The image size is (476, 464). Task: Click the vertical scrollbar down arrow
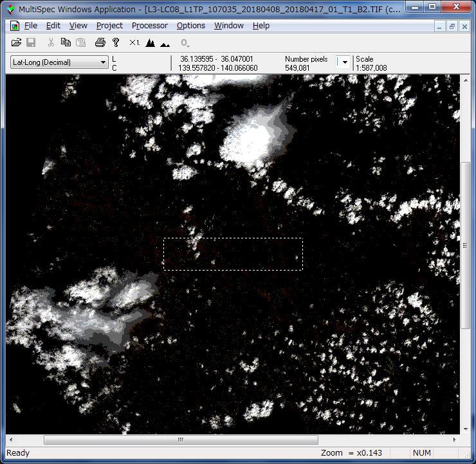tap(465, 429)
